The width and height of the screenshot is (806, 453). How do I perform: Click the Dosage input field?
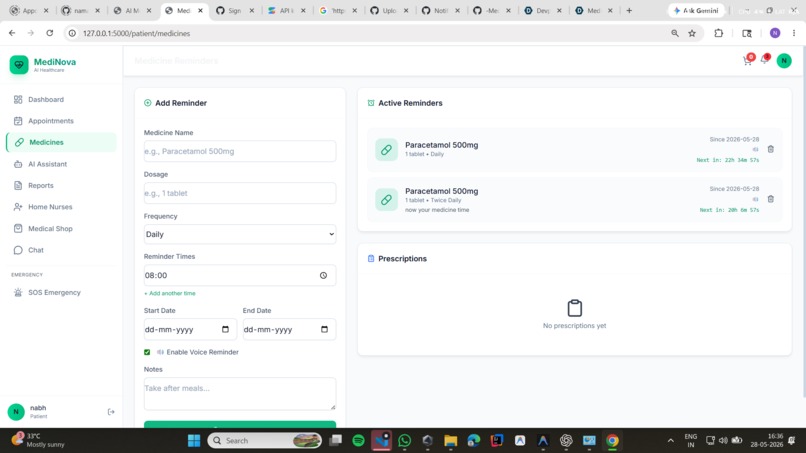(240, 193)
